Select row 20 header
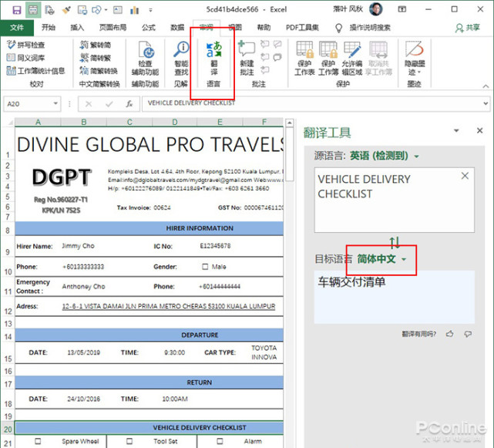494x448 pixels. click(x=8, y=429)
